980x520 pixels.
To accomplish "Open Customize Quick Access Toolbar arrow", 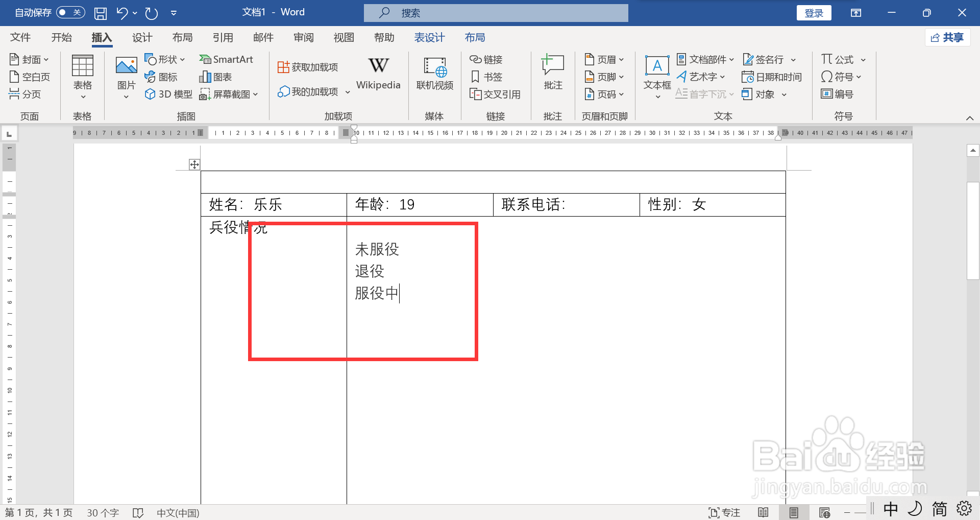I will tap(174, 13).
